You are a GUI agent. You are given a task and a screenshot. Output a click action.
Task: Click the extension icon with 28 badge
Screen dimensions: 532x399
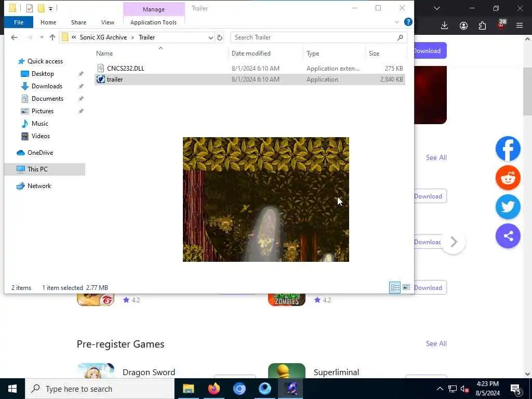(501, 24)
